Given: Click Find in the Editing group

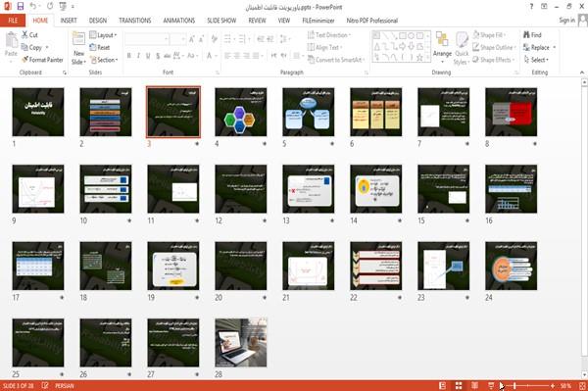Looking at the screenshot, I should tap(532, 35).
